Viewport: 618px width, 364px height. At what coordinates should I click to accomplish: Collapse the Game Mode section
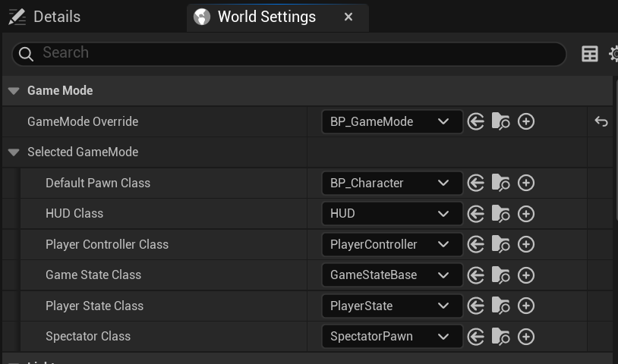pos(14,91)
